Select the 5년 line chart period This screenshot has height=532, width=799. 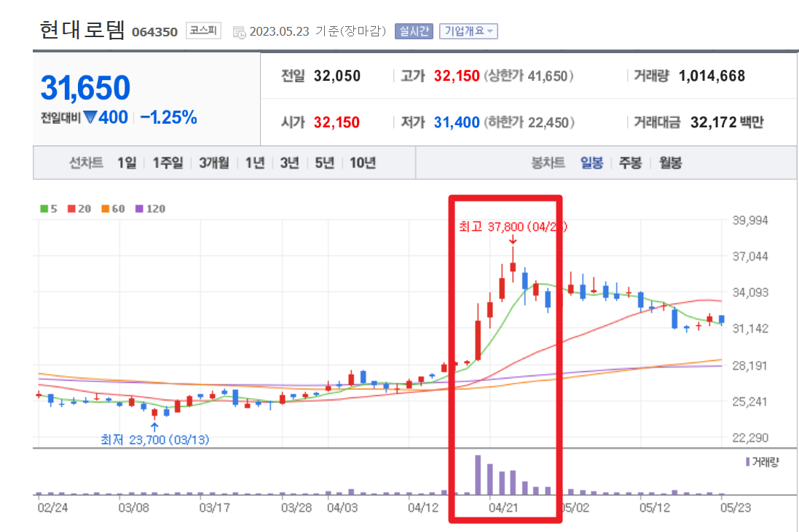click(325, 163)
